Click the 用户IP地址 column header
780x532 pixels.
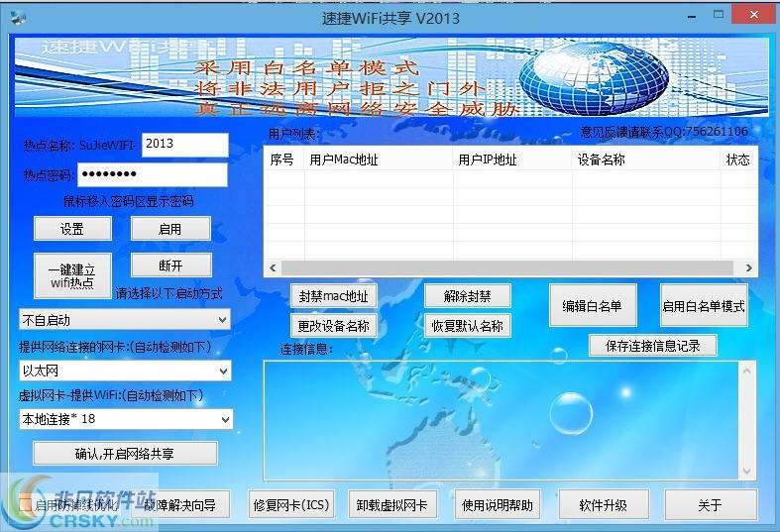pyautogui.click(x=512, y=160)
